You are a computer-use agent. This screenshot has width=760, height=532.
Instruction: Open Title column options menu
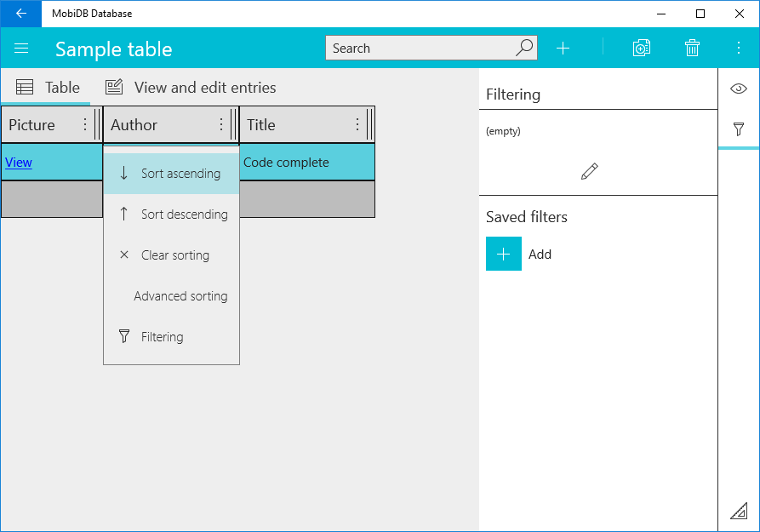[x=357, y=124]
